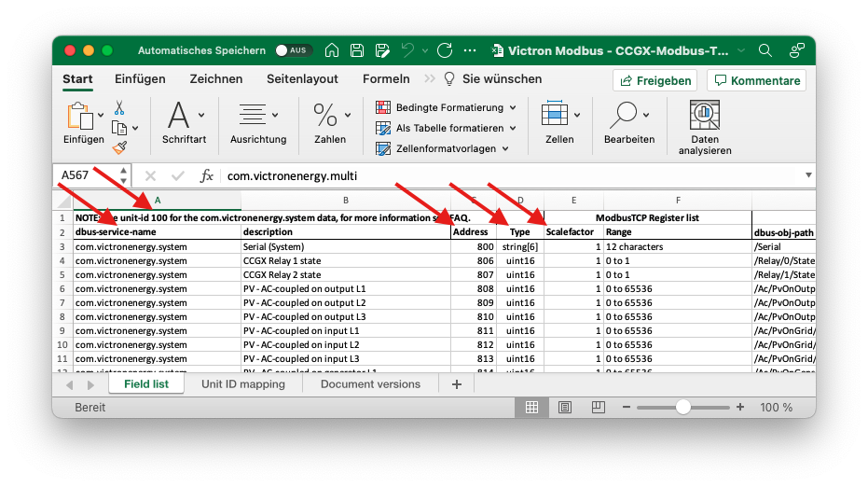Click cell '12 characters'

coord(678,247)
